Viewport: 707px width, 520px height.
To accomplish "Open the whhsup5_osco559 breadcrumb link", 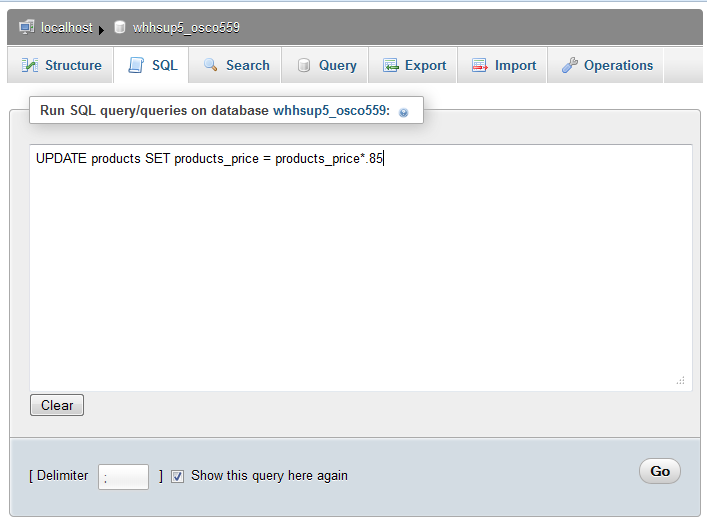I will tap(186, 27).
